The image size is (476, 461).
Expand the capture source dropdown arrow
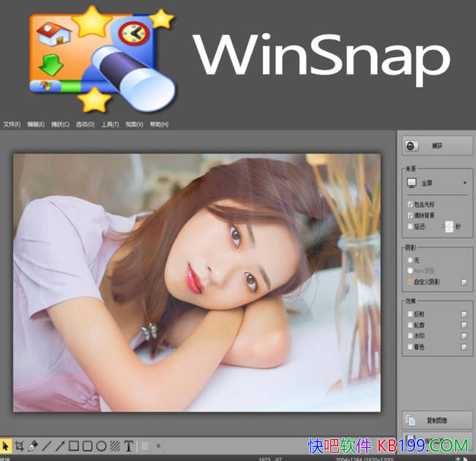(x=464, y=183)
